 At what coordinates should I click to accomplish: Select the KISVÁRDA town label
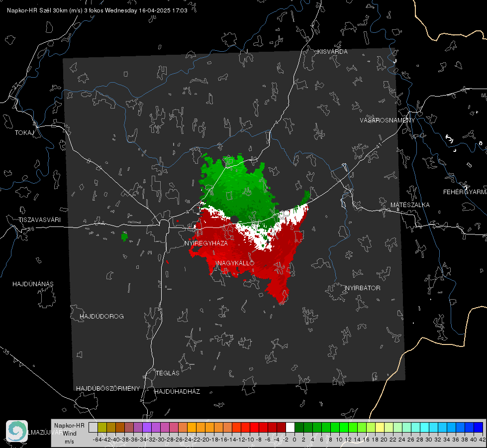pos(332,52)
